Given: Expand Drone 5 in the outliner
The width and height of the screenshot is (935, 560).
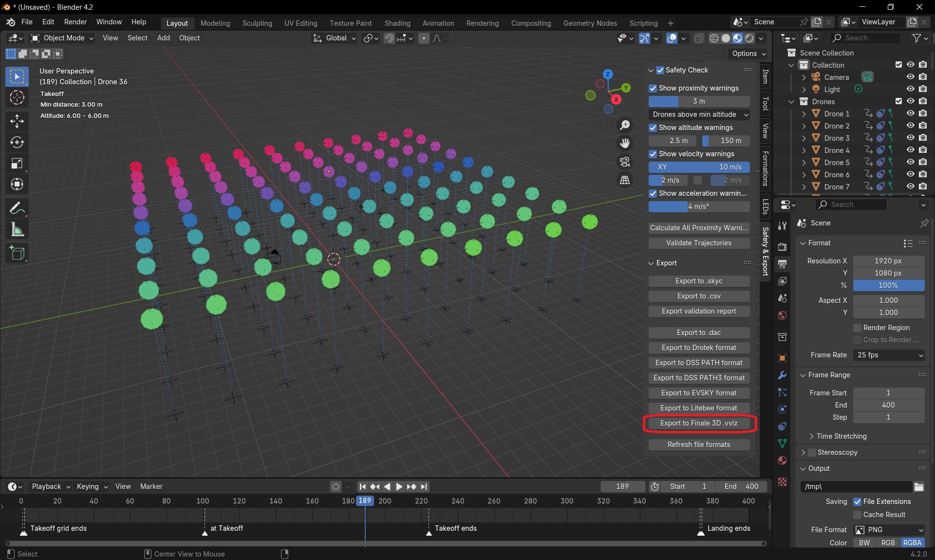Looking at the screenshot, I should tap(803, 162).
